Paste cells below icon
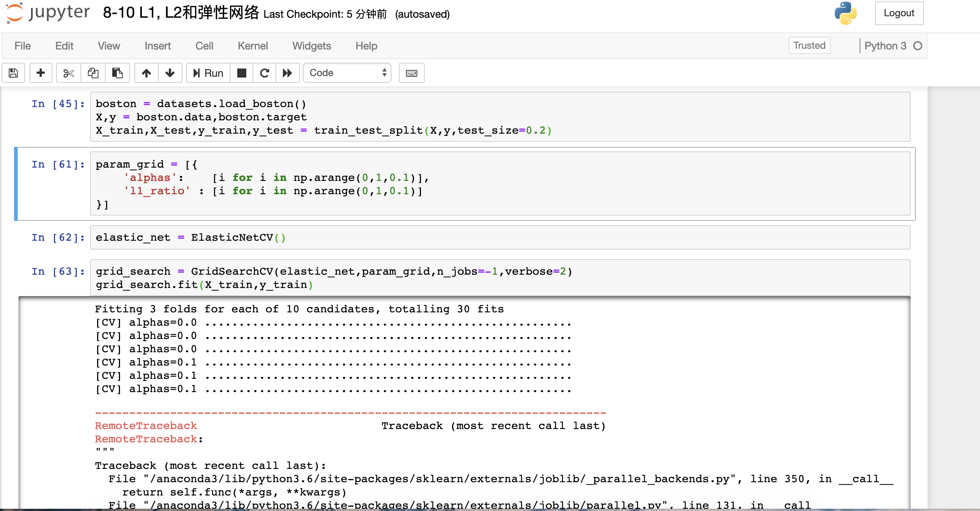 tap(117, 73)
